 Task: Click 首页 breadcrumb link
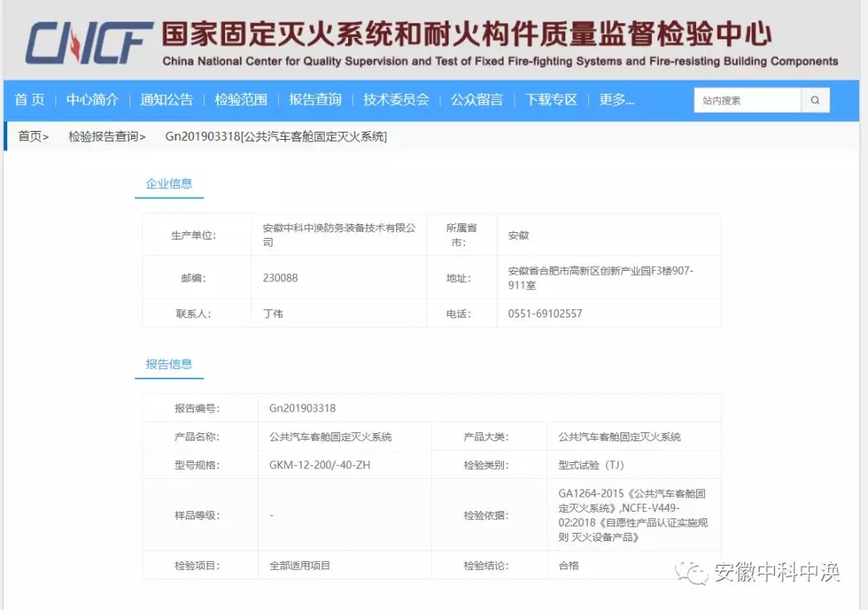tap(33, 137)
